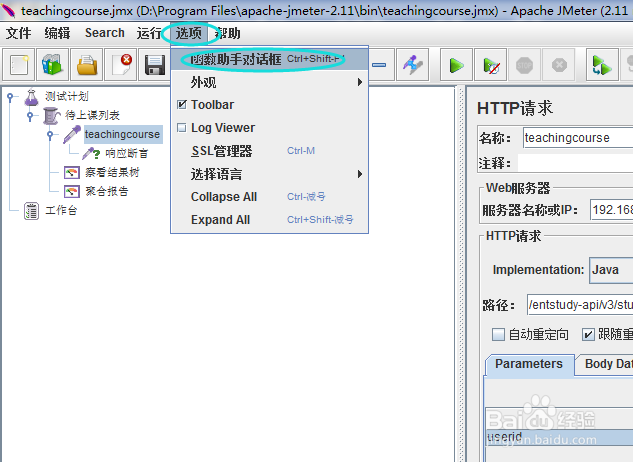Choose 函数助手对话框 menu item
The height and width of the screenshot is (462, 633).
coord(269,59)
